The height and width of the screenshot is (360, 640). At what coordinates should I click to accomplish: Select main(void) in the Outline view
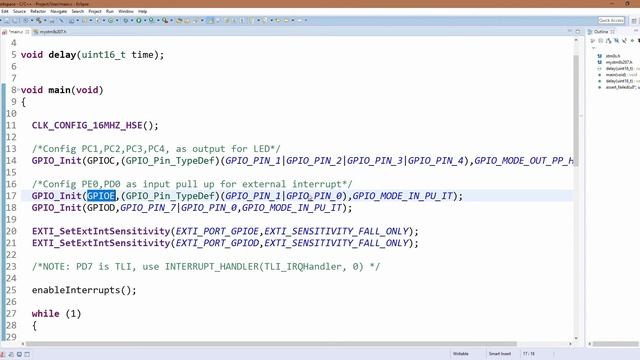click(617, 75)
